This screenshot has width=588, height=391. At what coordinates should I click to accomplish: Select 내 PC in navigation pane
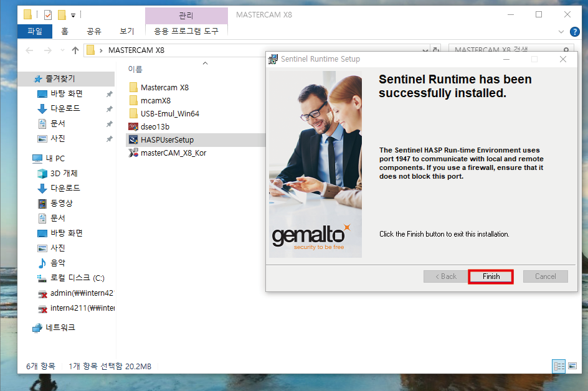coord(55,158)
